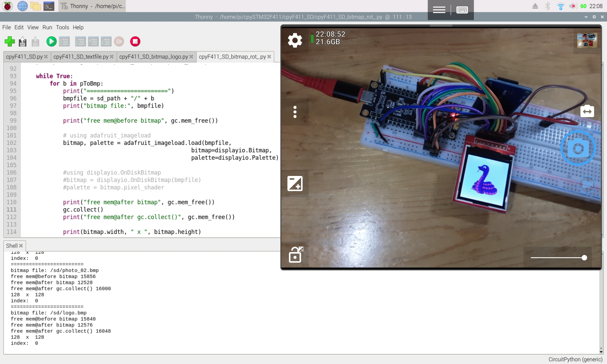Close the Shell panel

tap(21, 246)
